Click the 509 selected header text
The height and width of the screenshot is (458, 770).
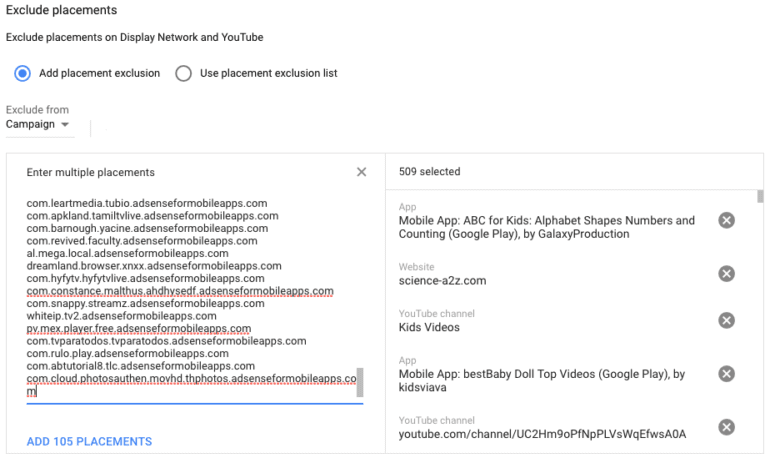click(x=429, y=172)
